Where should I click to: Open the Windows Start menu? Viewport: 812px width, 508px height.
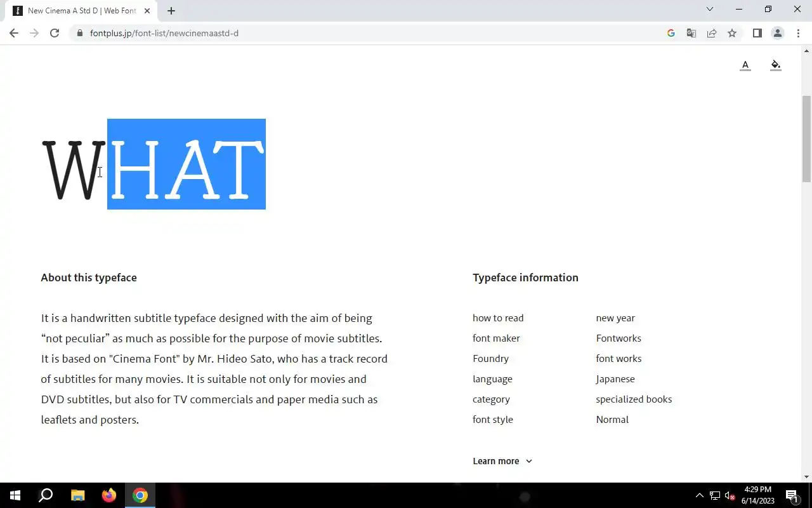pyautogui.click(x=15, y=495)
